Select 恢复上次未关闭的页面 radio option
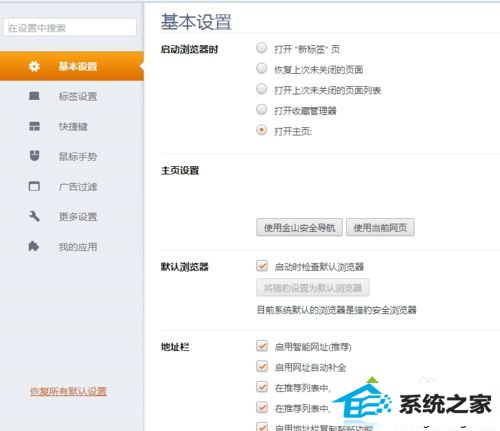This screenshot has width=500, height=431. [x=262, y=68]
